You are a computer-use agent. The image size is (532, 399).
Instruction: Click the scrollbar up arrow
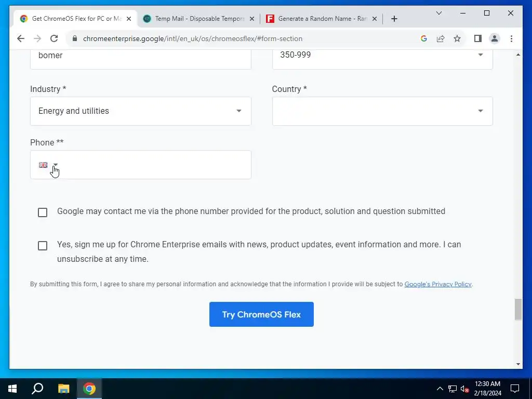pos(518,55)
